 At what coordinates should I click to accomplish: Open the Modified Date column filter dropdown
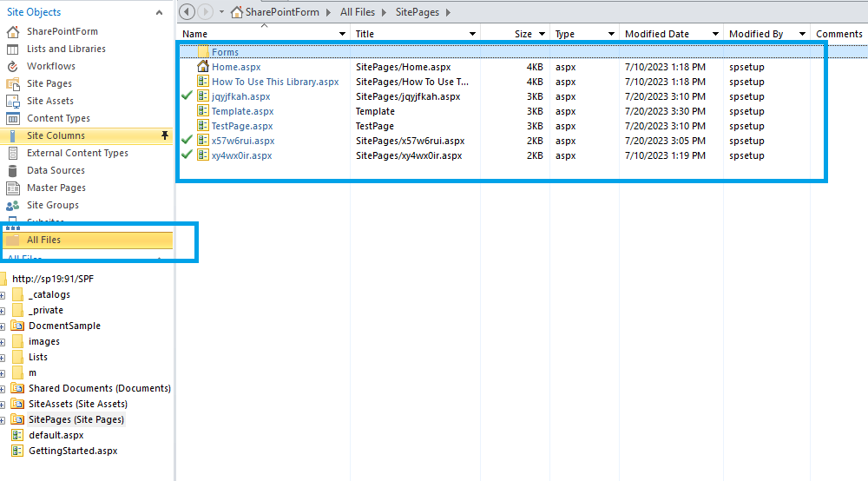(715, 34)
